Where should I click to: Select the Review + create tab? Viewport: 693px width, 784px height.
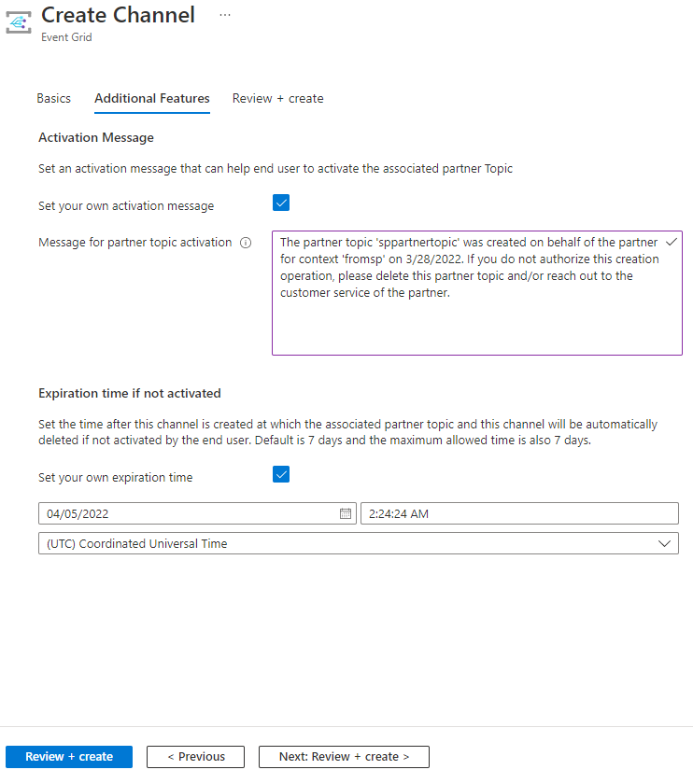277,98
